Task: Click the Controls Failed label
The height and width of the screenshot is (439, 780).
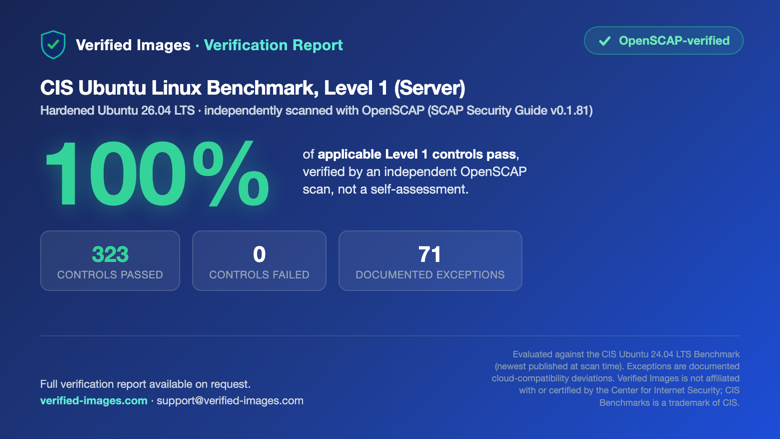Action: [259, 275]
